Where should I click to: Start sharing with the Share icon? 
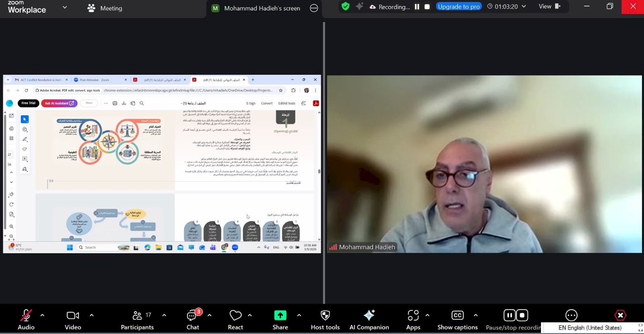pos(280,316)
